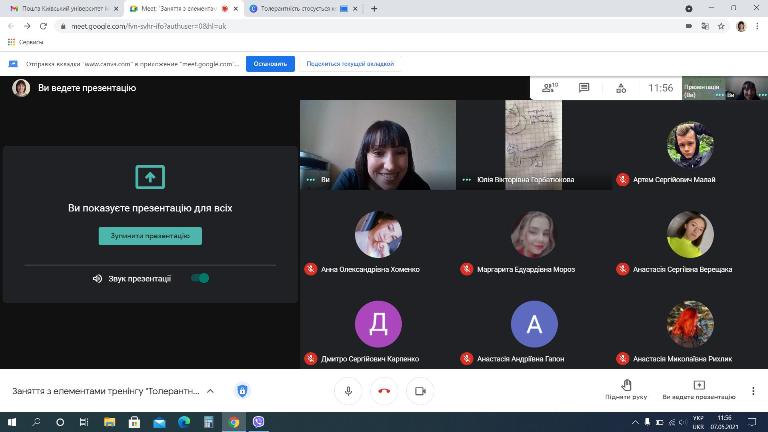Click Маргарита Едуардівна Мороз's avatar
Viewport: 768px width, 432px height.
(x=534, y=235)
